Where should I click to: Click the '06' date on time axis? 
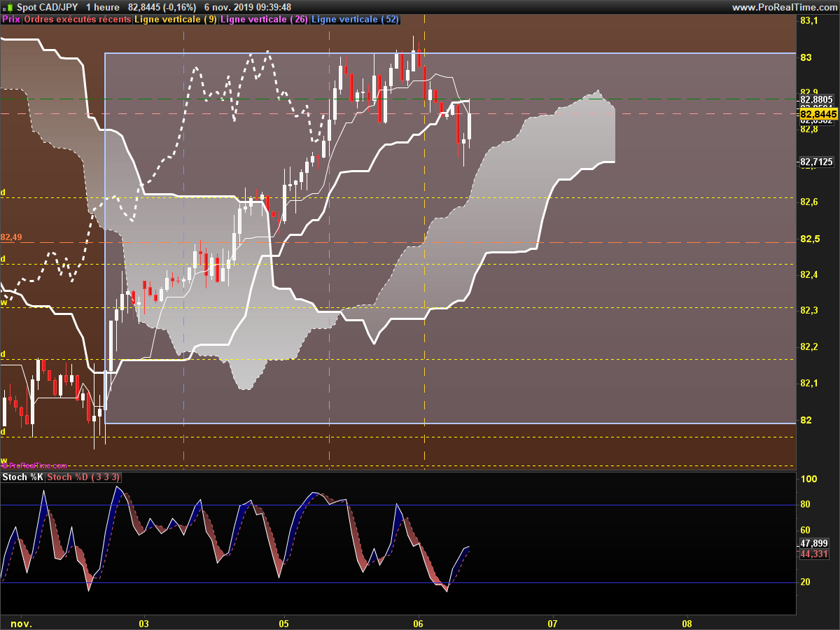[x=419, y=623]
